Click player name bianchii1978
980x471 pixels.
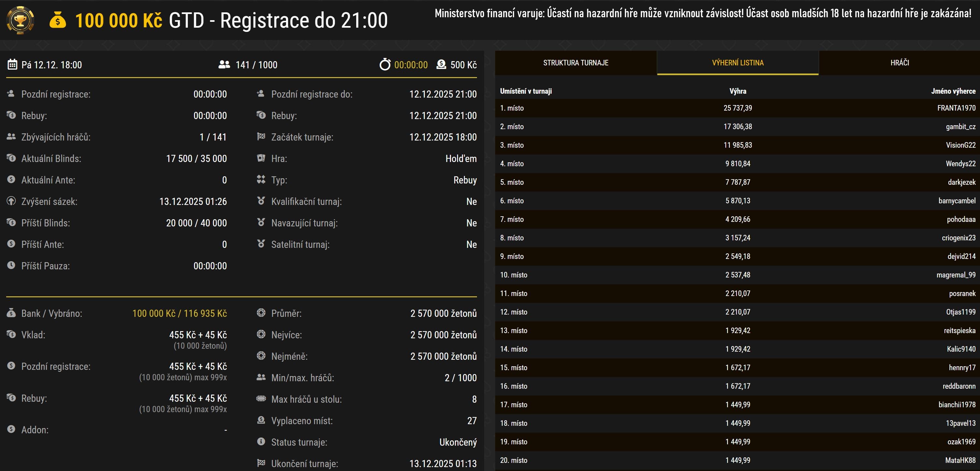pos(957,404)
